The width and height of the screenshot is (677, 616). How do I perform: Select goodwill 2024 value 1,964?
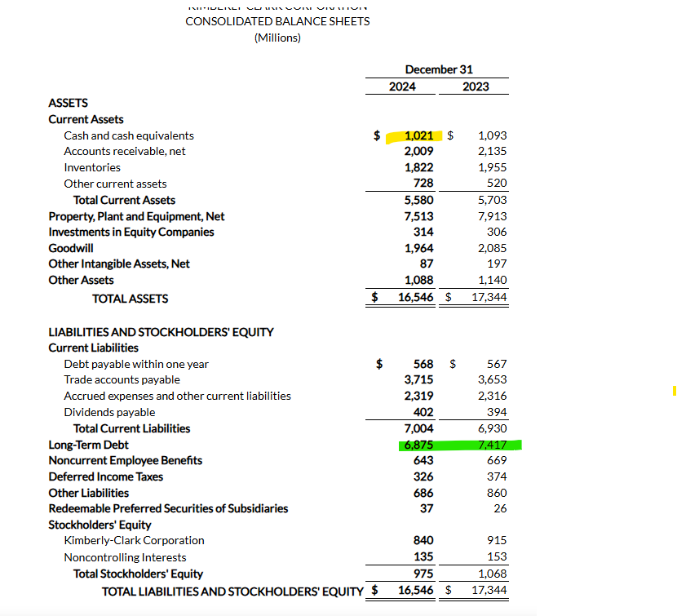click(x=418, y=248)
